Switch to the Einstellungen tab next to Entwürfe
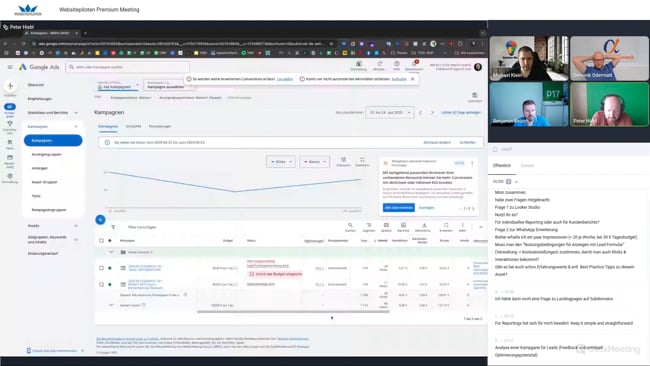650x366 pixels. 160,126
